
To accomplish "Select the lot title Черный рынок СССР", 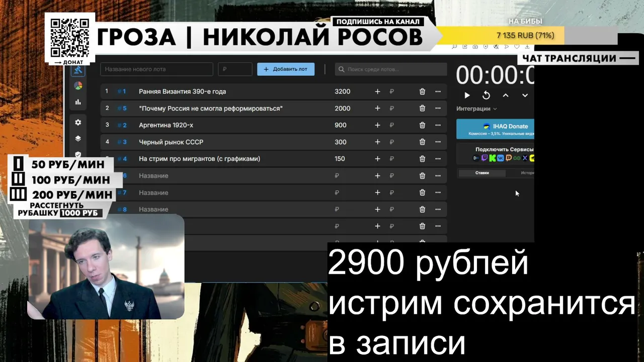I will pyautogui.click(x=171, y=142).
